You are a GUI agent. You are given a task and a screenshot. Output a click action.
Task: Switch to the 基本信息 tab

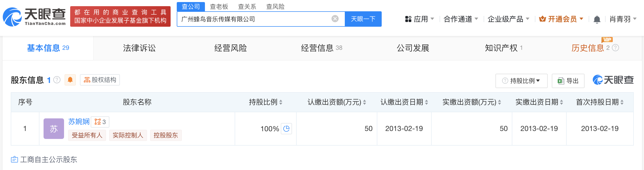pyautogui.click(x=48, y=48)
